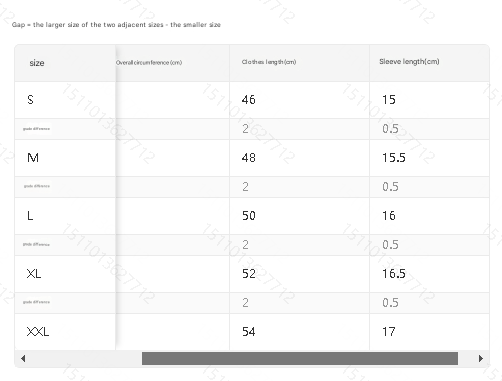This screenshot has width=502, height=381.
Task: Click the sleeve length value 17
Action: (389, 332)
